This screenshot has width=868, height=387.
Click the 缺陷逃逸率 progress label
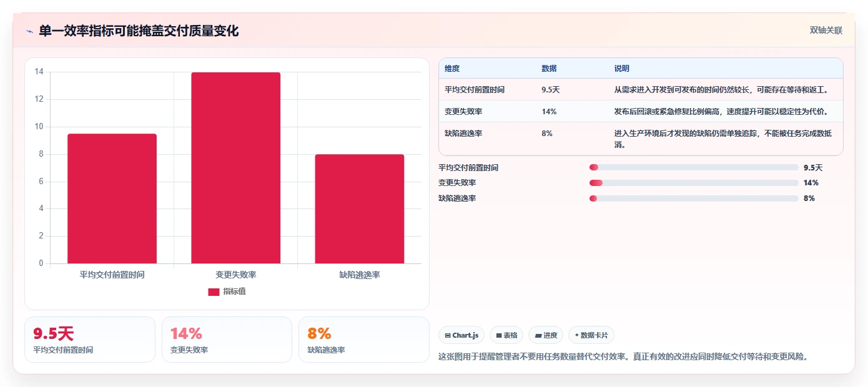point(457,198)
